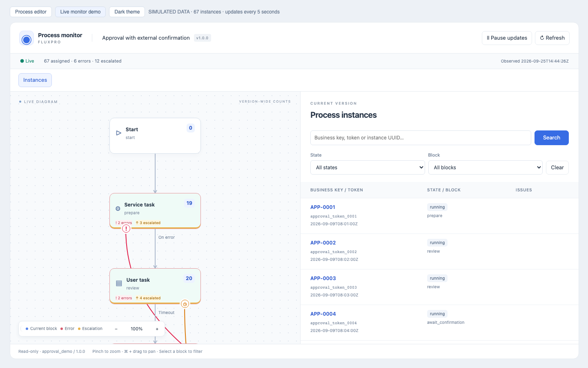Click the Timeout connector label
Image resolution: width=588 pixels, height=368 pixels.
[166, 313]
